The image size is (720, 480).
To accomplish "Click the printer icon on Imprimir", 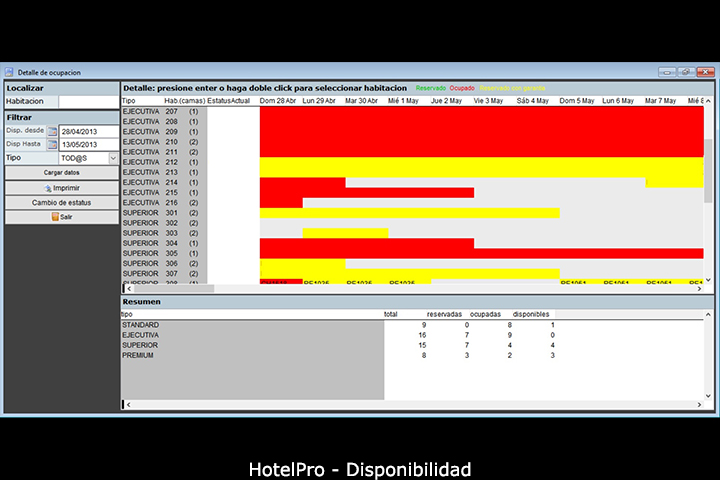I will coord(47,187).
